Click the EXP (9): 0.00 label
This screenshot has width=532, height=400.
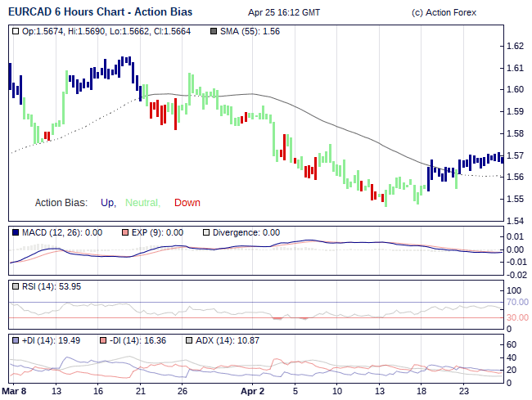[157, 232]
